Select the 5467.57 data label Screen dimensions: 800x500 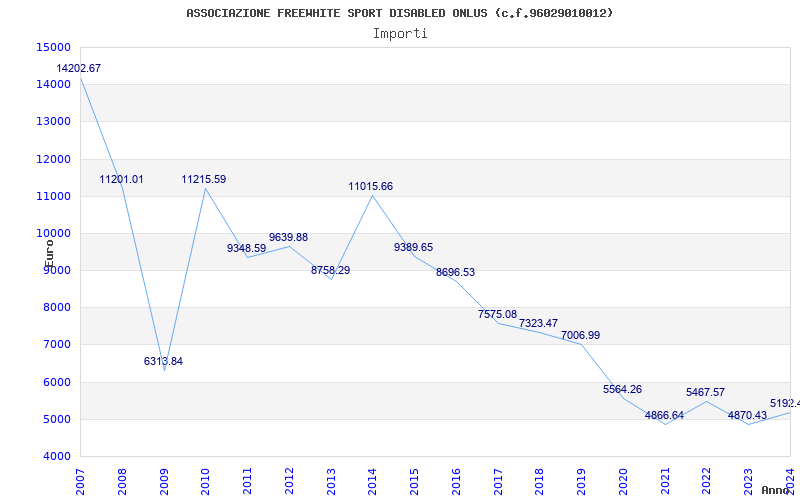click(705, 392)
